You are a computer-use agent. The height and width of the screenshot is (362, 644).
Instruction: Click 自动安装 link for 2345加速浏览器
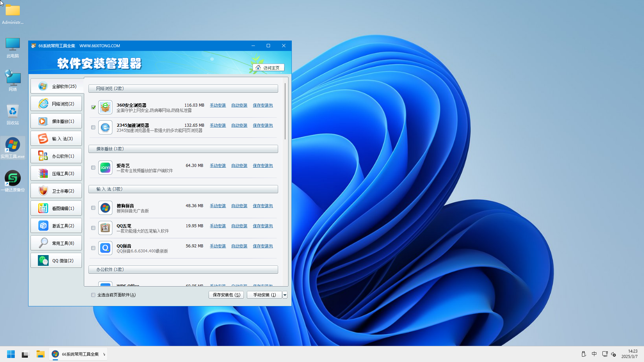[239, 125]
